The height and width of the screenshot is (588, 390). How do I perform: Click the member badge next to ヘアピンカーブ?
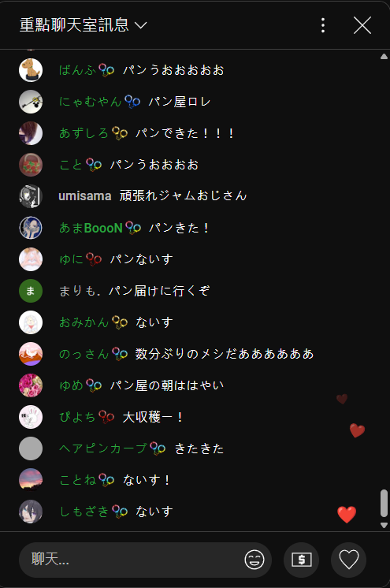158,448
